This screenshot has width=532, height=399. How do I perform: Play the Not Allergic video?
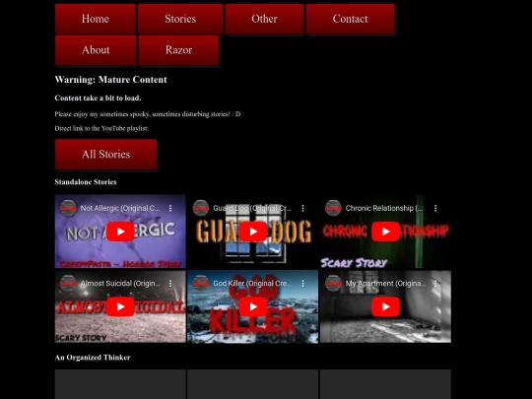click(x=120, y=232)
